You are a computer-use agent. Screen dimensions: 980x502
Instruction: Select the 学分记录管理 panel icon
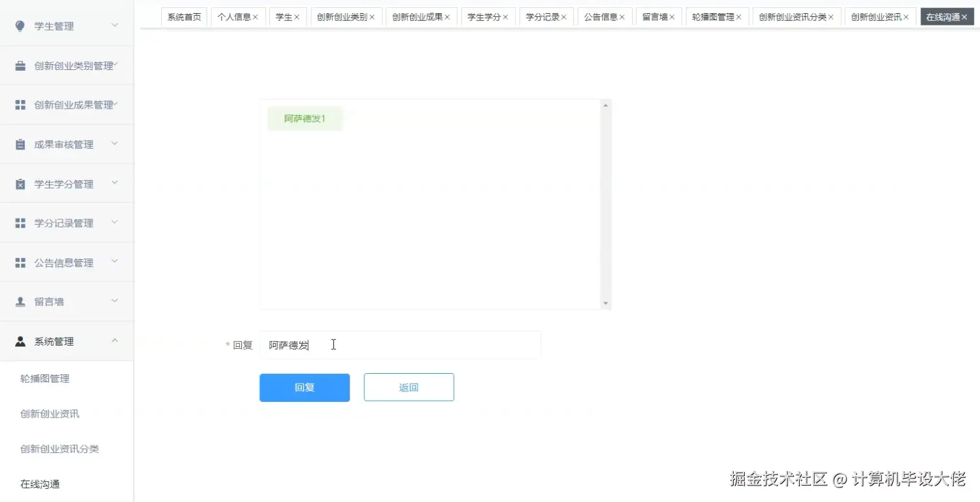tap(20, 223)
